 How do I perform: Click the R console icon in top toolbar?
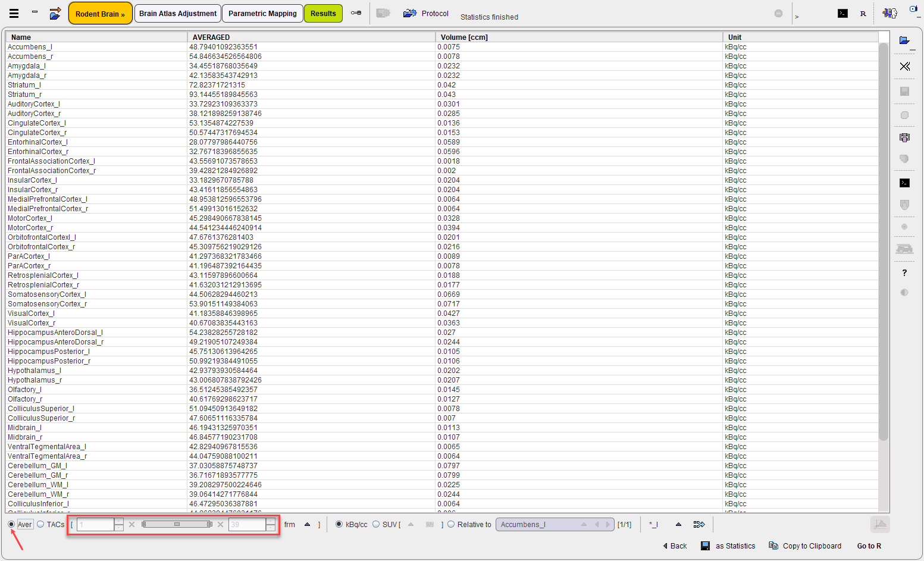(863, 13)
